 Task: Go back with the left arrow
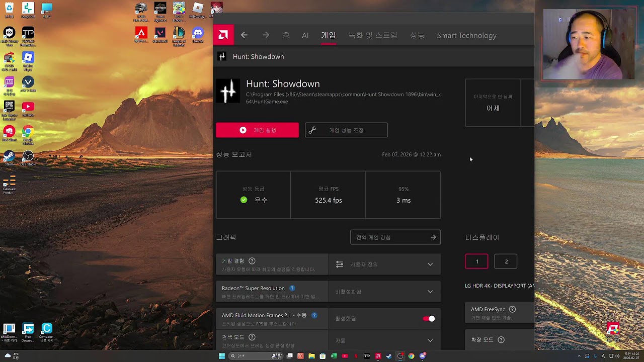(244, 35)
